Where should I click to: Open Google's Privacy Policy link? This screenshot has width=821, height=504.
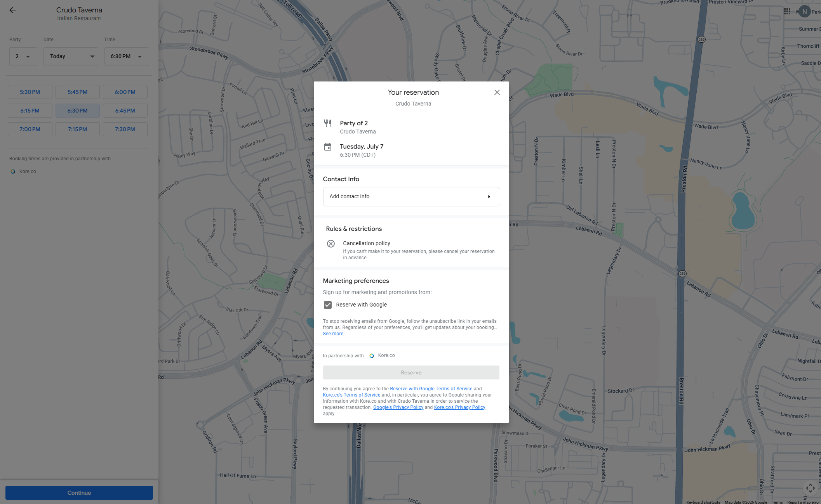[x=398, y=407]
